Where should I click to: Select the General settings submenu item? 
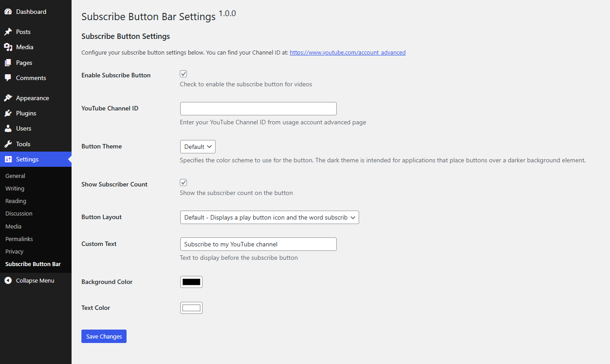click(x=15, y=176)
